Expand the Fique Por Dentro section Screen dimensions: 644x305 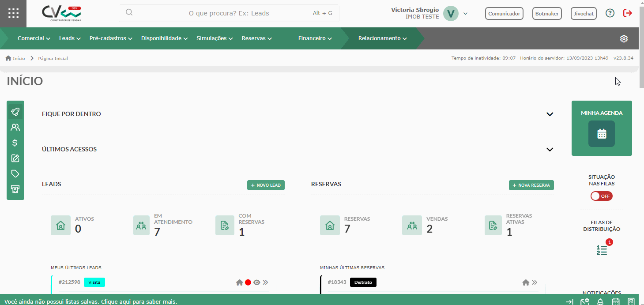tap(550, 114)
